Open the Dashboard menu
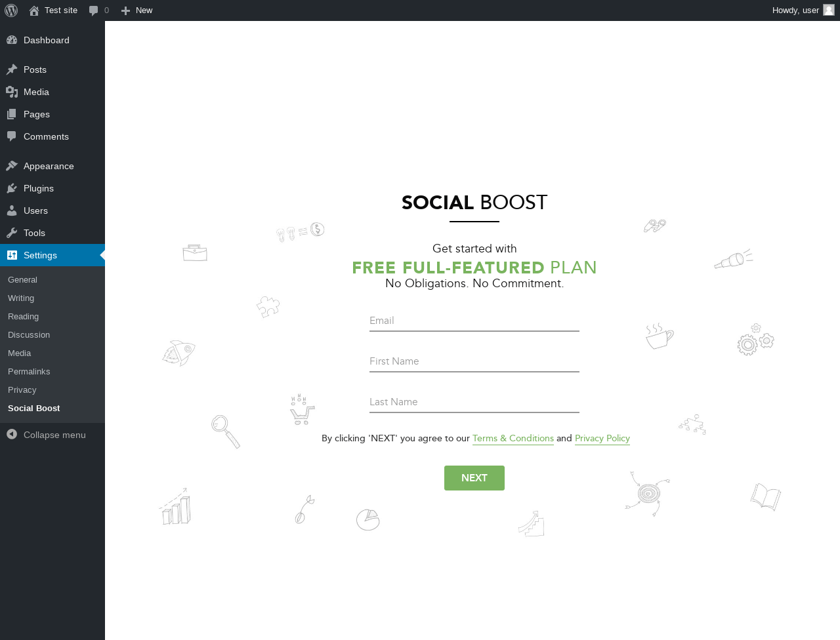 52,40
